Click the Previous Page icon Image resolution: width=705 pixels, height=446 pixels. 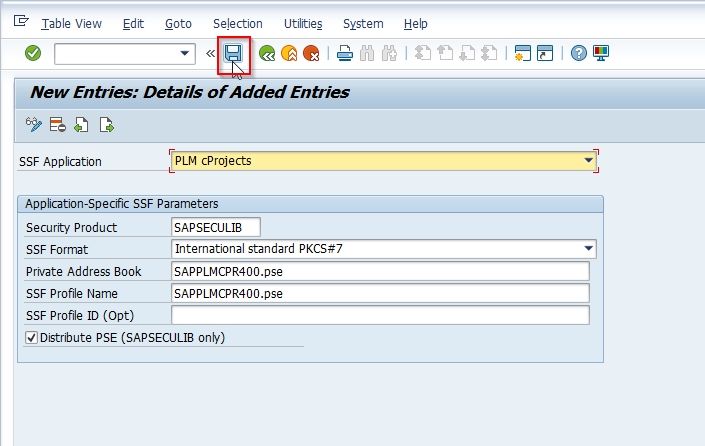coord(445,54)
